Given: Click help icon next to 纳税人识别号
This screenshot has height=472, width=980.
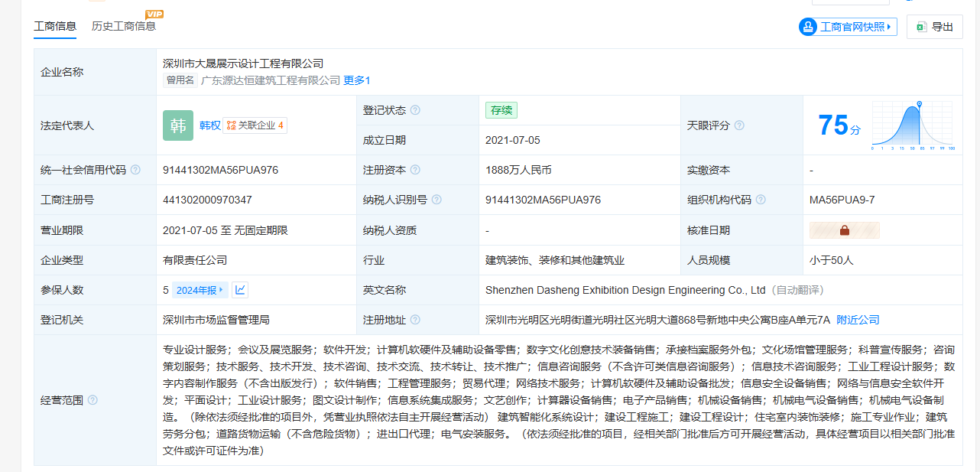Looking at the screenshot, I should tap(436, 200).
